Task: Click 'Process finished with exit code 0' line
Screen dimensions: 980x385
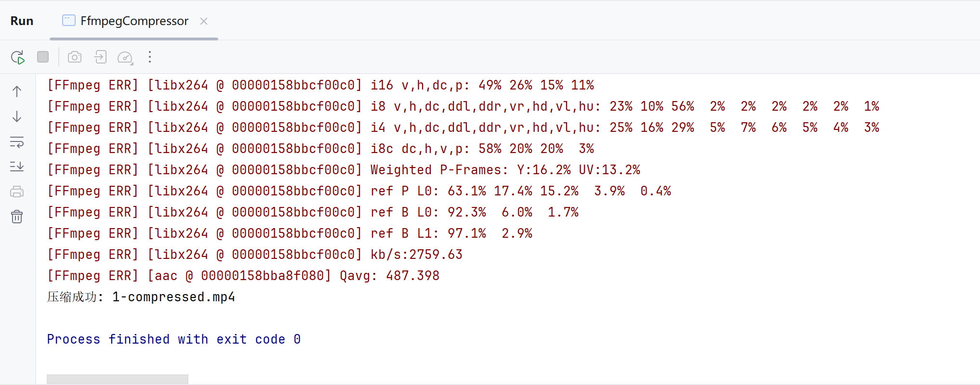Action: pyautogui.click(x=173, y=339)
